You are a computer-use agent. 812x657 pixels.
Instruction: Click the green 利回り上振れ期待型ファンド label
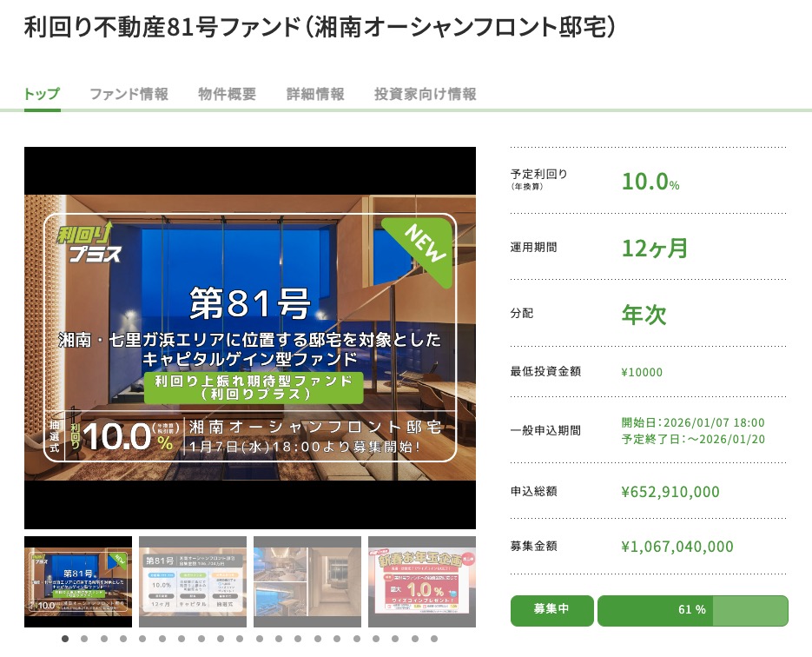click(253, 388)
